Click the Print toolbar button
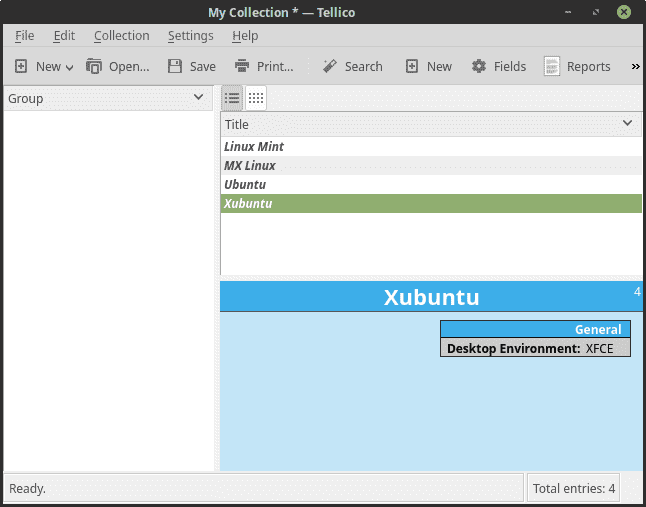The image size is (646, 507). tap(264, 66)
